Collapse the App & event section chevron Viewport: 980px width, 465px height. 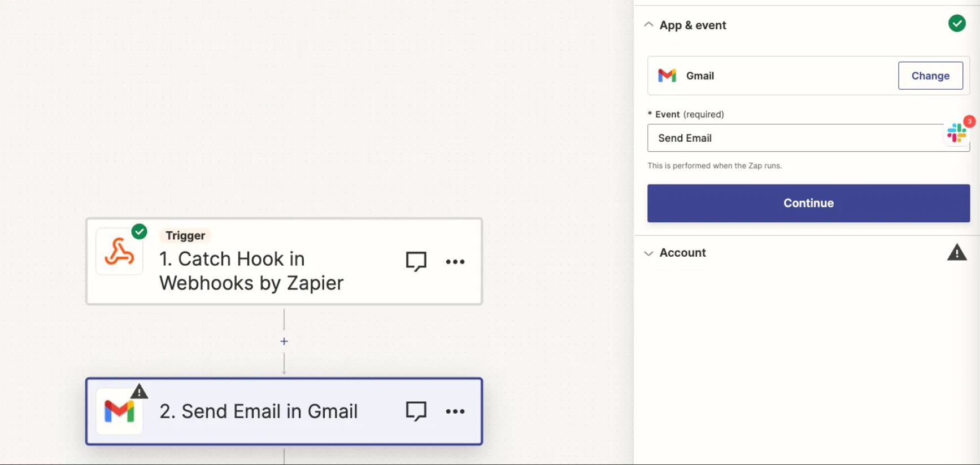tap(648, 25)
